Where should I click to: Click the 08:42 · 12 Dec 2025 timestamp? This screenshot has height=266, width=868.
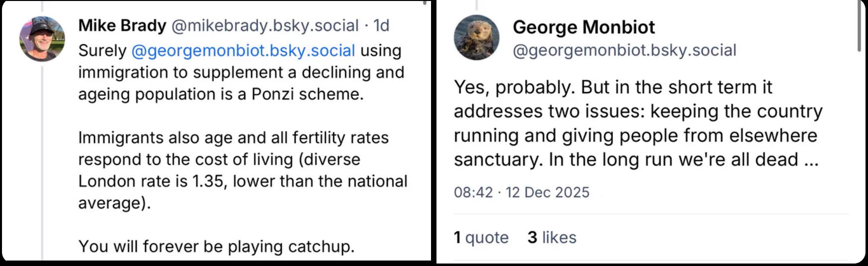point(521,193)
